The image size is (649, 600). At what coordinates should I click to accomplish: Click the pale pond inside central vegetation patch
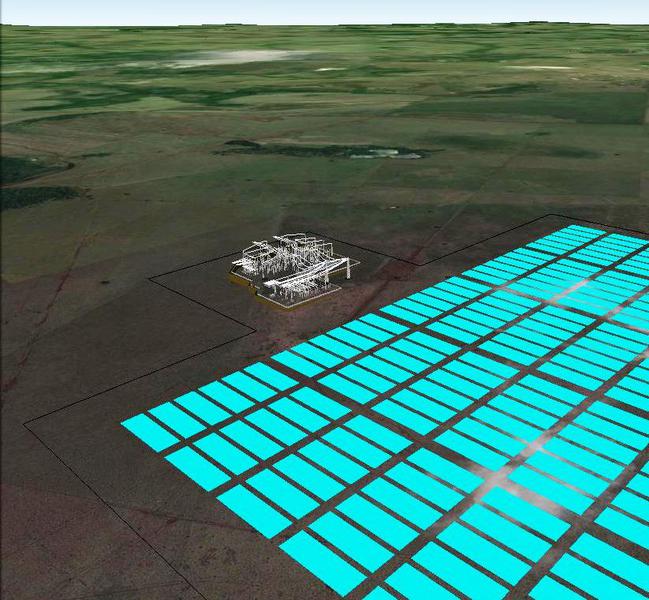pyautogui.click(x=385, y=153)
